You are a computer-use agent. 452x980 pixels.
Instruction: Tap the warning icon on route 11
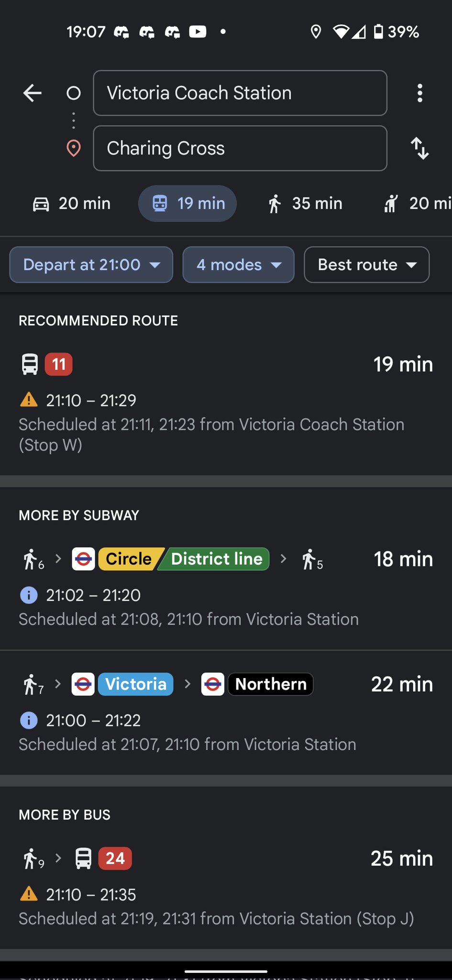pos(29,400)
